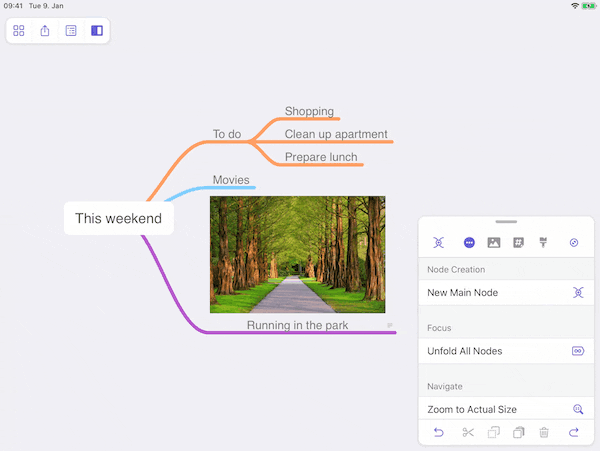The width and height of the screenshot is (600, 451).
Task: Select the more options tab with dots
Action: tap(469, 243)
